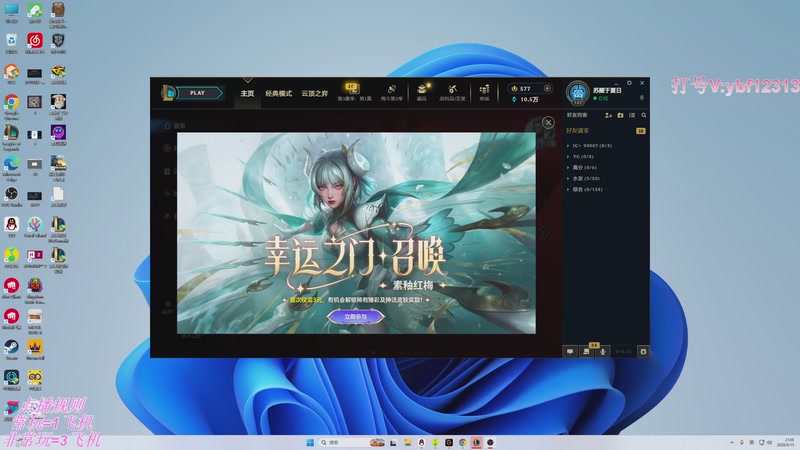800x450 pixels.
Task: Open the chat bubble icon at bottom
Action: [x=570, y=352]
